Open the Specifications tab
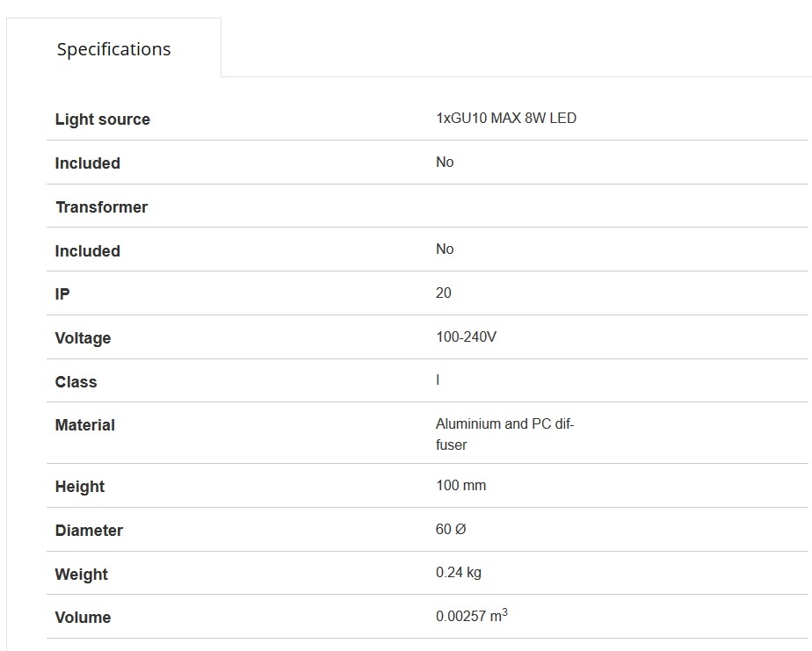This screenshot has height=651, width=812. point(113,48)
